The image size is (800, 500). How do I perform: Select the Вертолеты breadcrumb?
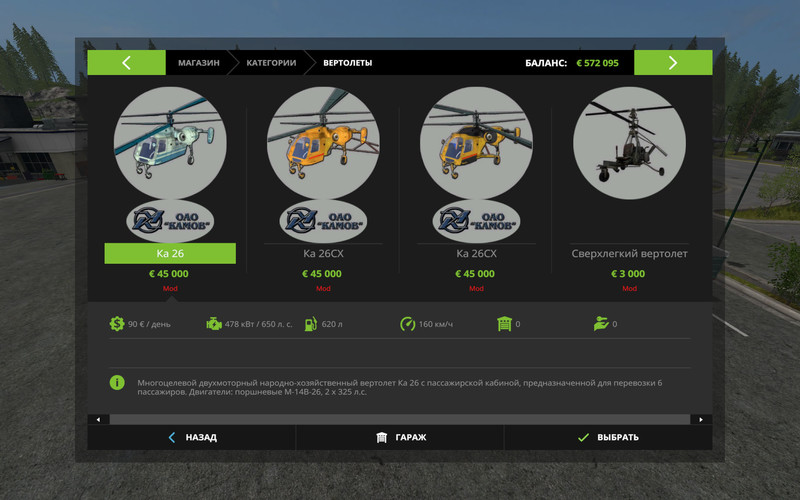pyautogui.click(x=347, y=63)
